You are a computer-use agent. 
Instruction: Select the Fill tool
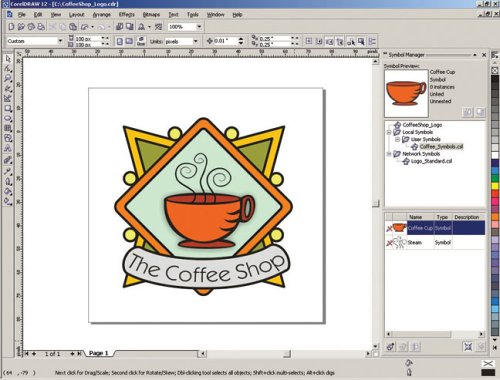[8, 192]
